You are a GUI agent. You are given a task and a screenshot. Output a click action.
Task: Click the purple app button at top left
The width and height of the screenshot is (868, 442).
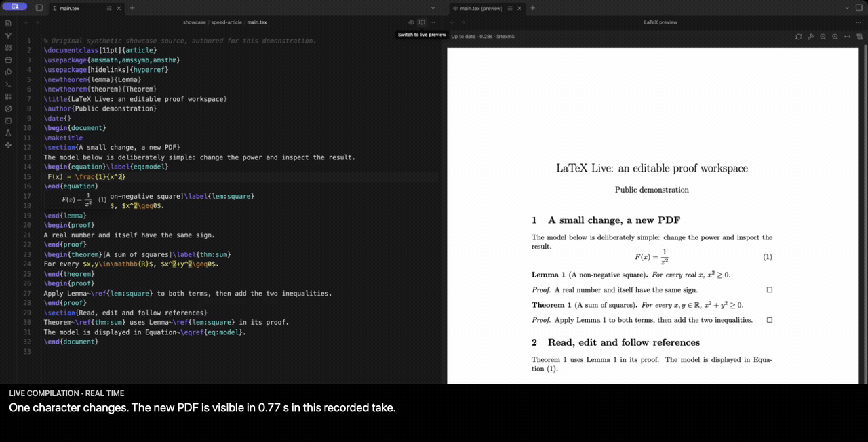click(x=15, y=7)
